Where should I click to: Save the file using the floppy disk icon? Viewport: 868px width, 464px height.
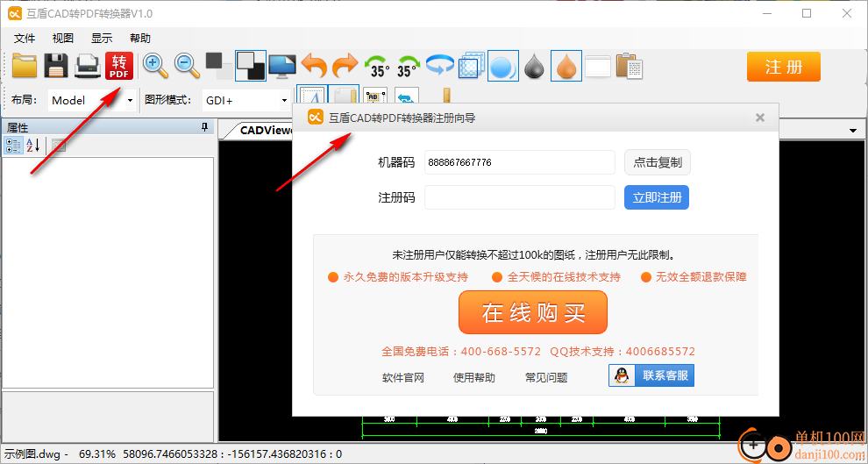pyautogui.click(x=56, y=66)
